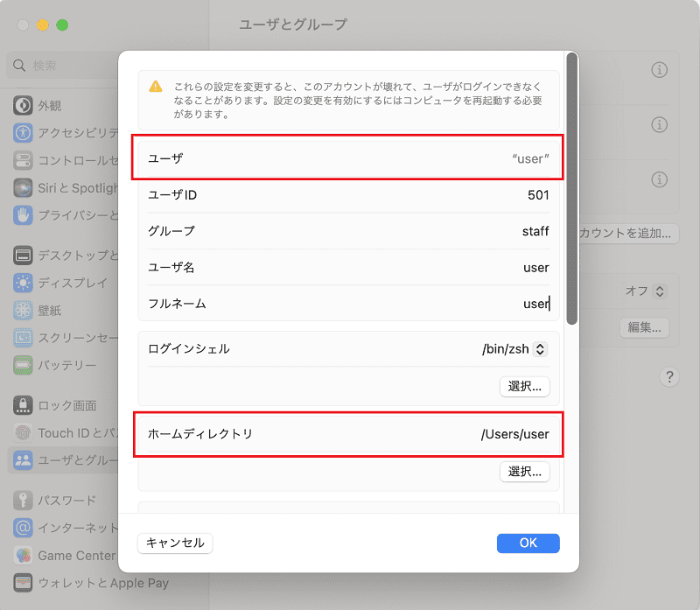Click the 検索 search field

point(62,65)
